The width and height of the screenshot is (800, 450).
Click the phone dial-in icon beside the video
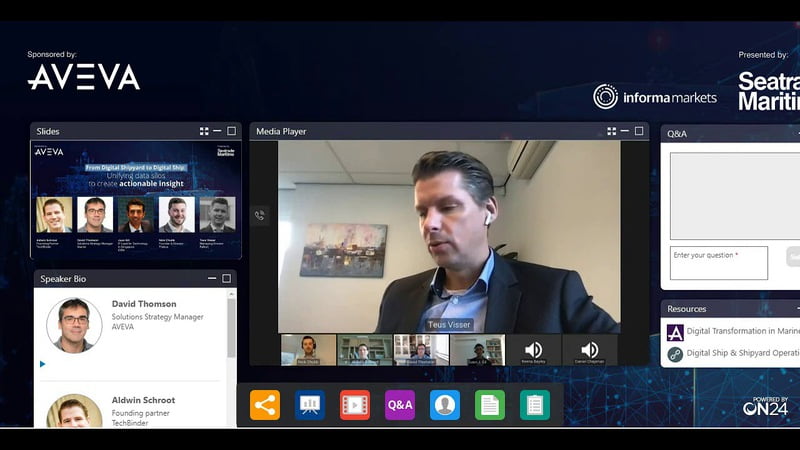click(x=260, y=215)
